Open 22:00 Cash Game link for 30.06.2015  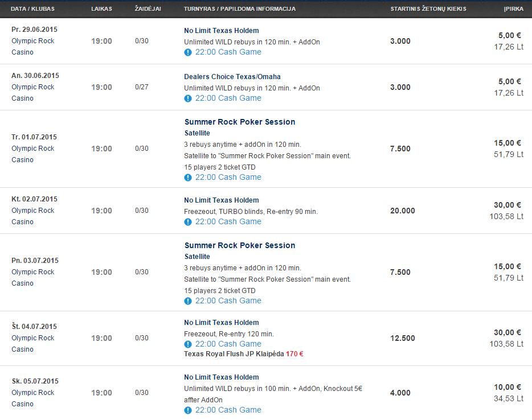click(228, 98)
